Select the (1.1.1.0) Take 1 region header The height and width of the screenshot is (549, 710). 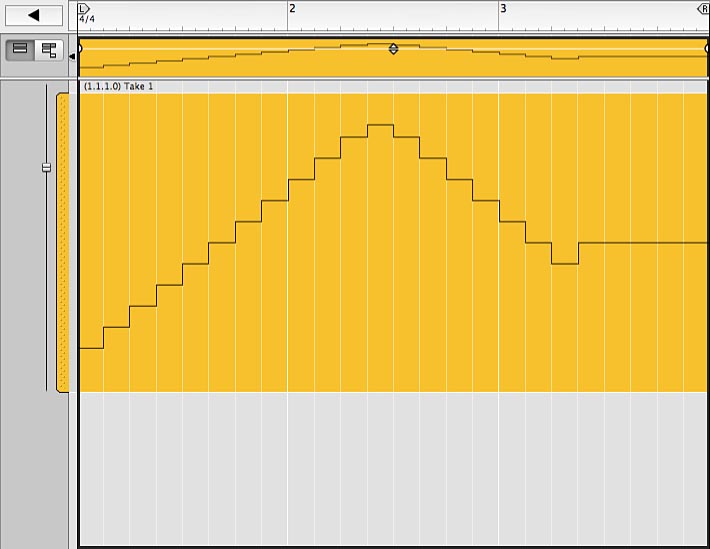pyautogui.click(x=119, y=87)
